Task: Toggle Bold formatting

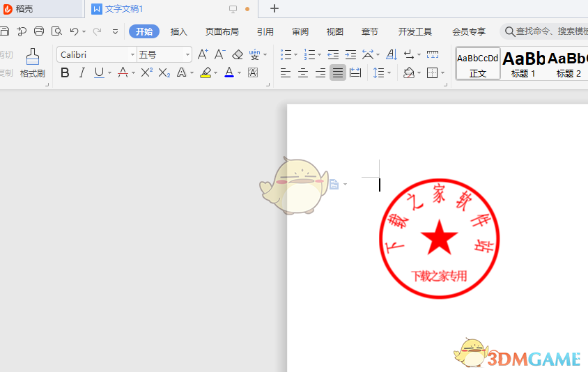Action: pos(65,72)
